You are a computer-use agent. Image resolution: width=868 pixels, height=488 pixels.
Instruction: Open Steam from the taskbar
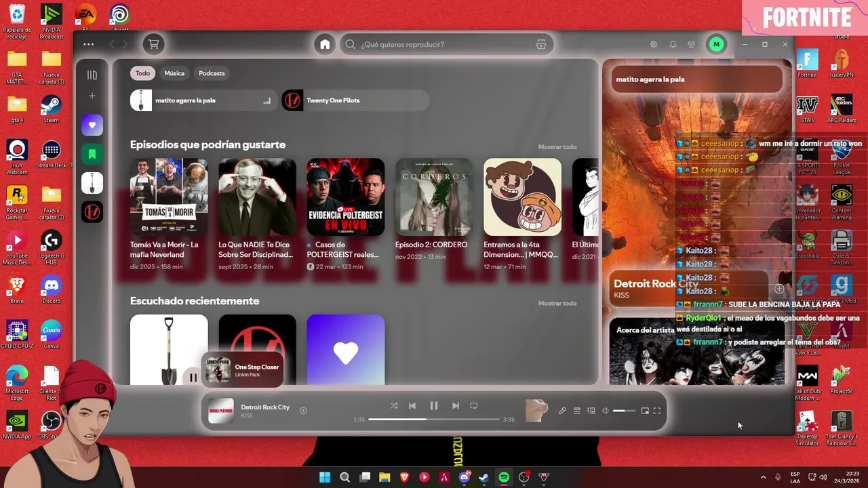coord(484,477)
